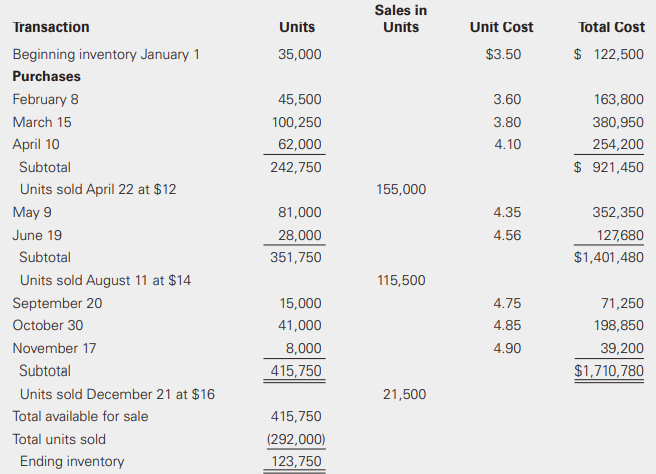Click the Total Cost column header
This screenshot has height=474, width=656.
pyautogui.click(x=611, y=27)
